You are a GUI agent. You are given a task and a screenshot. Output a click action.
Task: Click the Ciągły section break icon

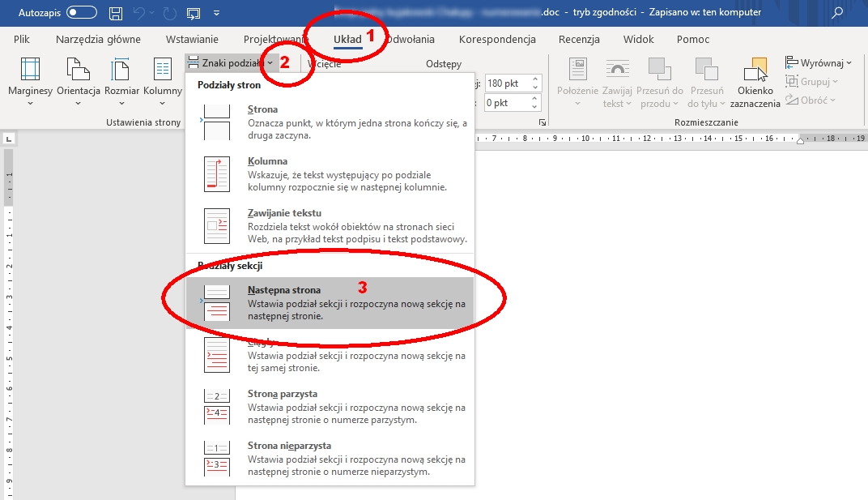point(216,355)
